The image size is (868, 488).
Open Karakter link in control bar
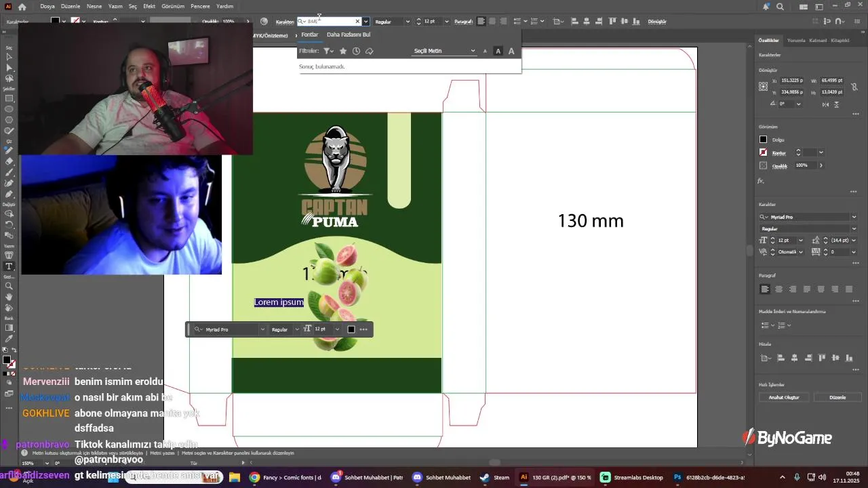[x=285, y=22]
